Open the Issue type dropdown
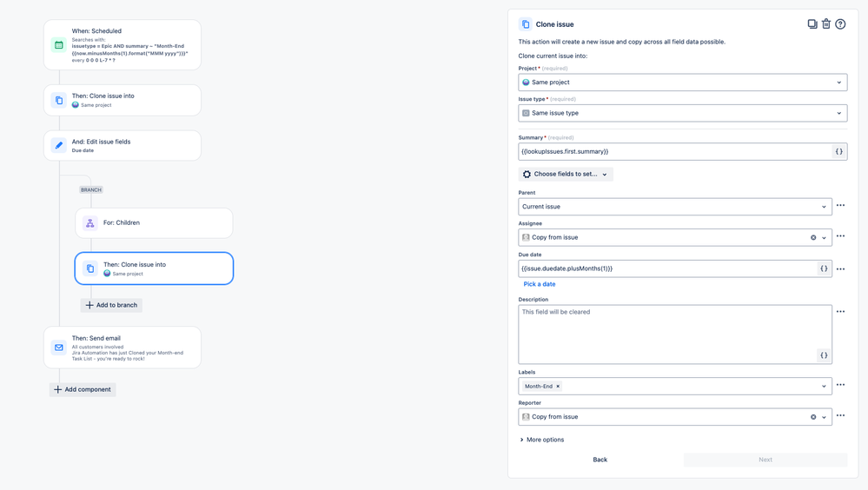This screenshot has width=868, height=490. (683, 113)
